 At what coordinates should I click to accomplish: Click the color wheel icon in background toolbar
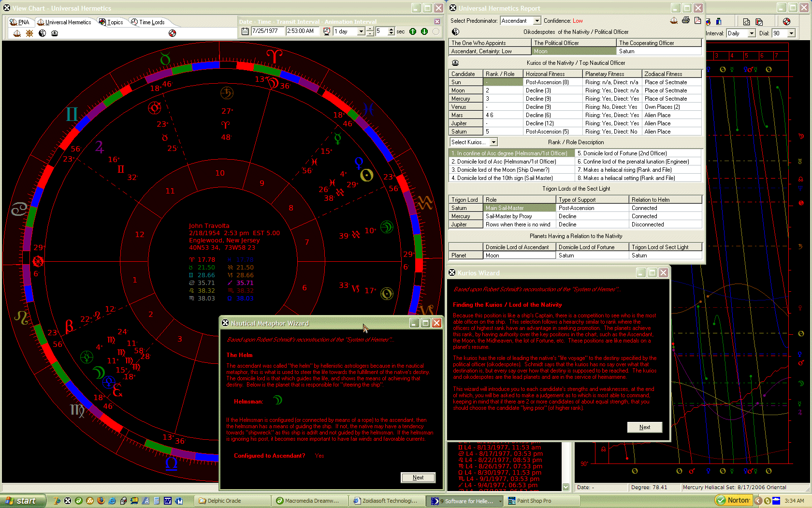[x=708, y=21]
